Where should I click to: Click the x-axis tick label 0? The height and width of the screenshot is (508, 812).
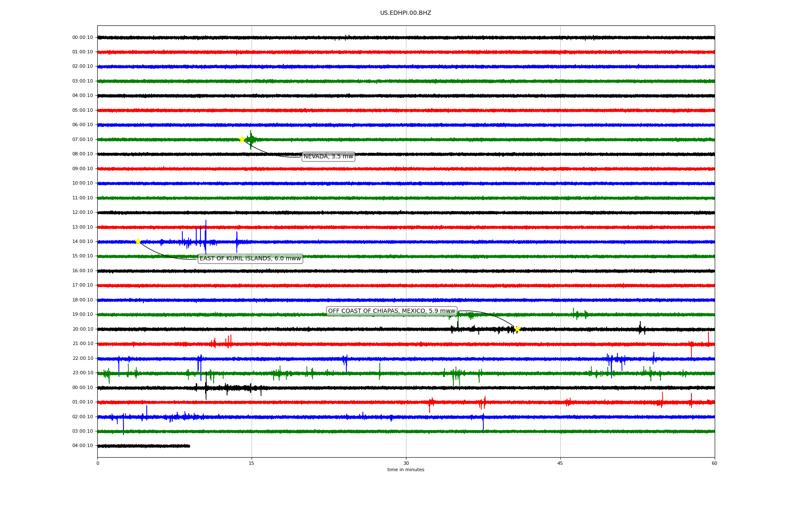coord(98,463)
